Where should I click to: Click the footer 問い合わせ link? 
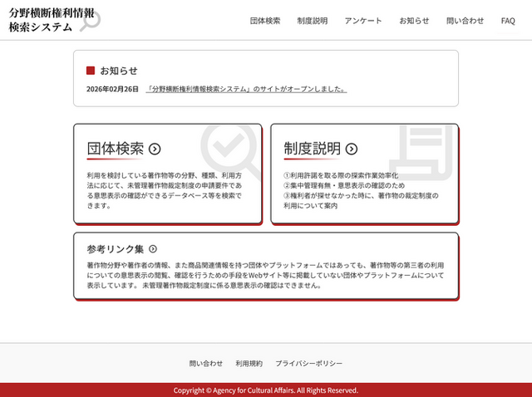click(206, 364)
